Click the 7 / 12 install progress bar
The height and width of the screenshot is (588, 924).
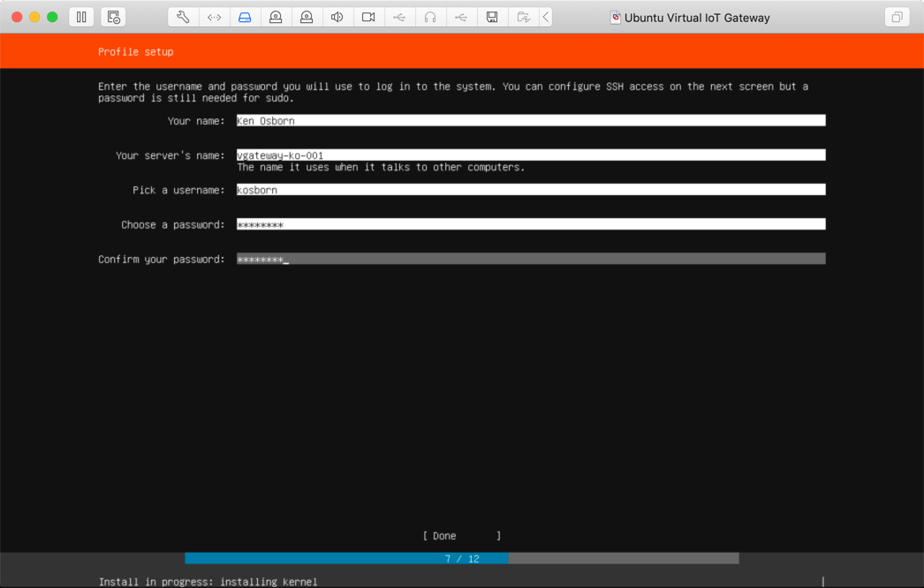click(462, 559)
